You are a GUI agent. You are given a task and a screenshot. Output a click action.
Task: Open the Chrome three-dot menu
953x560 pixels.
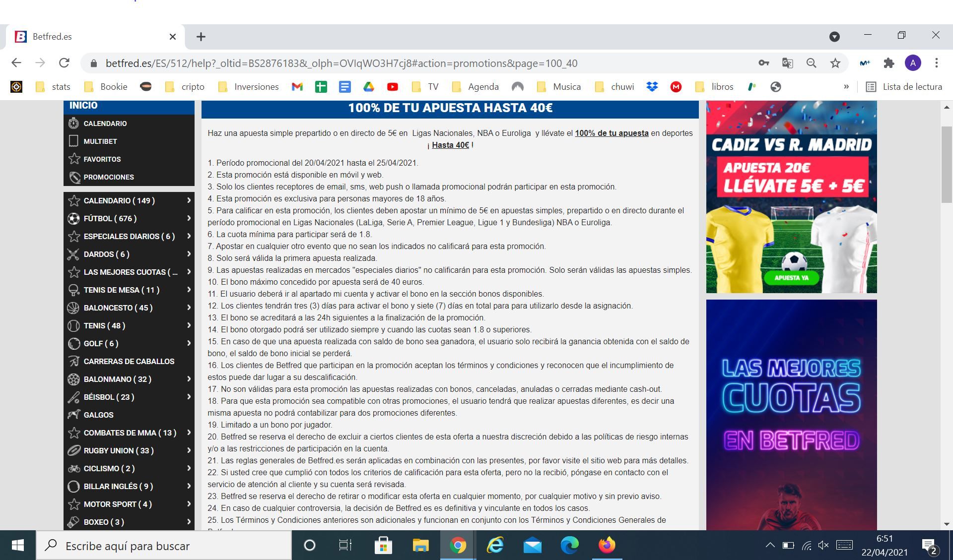click(x=937, y=63)
